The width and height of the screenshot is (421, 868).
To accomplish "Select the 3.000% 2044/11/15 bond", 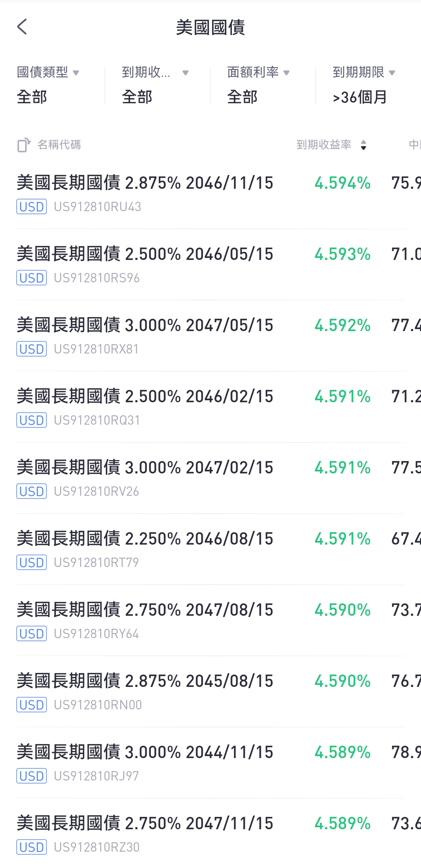I will pos(210,763).
